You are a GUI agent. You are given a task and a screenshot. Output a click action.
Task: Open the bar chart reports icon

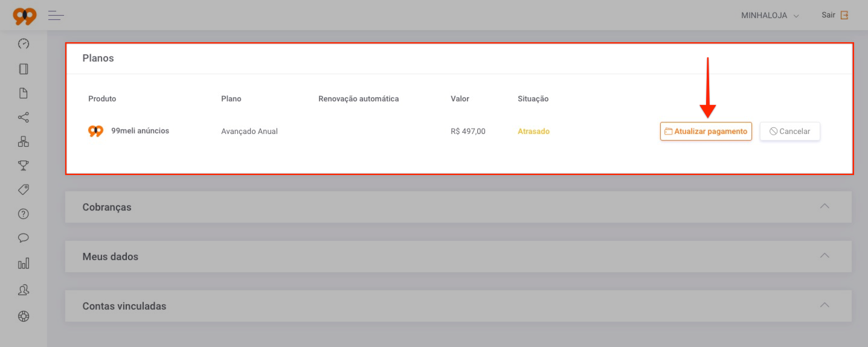24,263
